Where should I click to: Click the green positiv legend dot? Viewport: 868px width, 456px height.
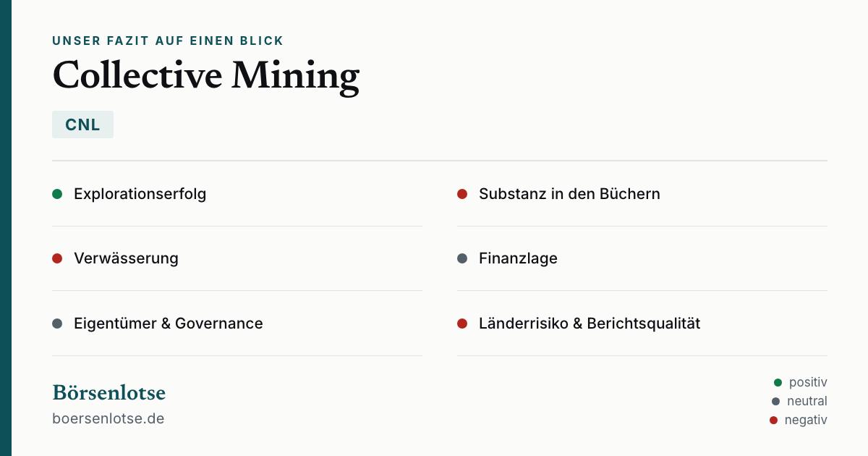click(x=778, y=382)
